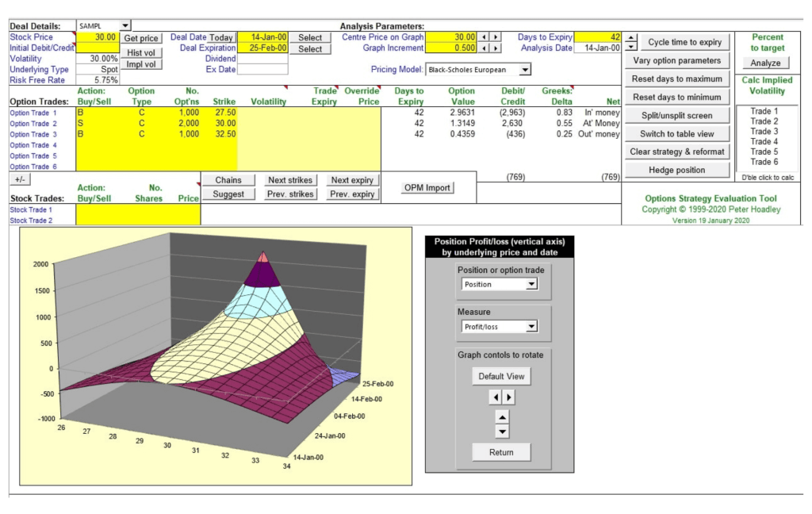Screen dimensions: 812x514
Task: Click Option Trade 4 row label
Action: coord(33,145)
